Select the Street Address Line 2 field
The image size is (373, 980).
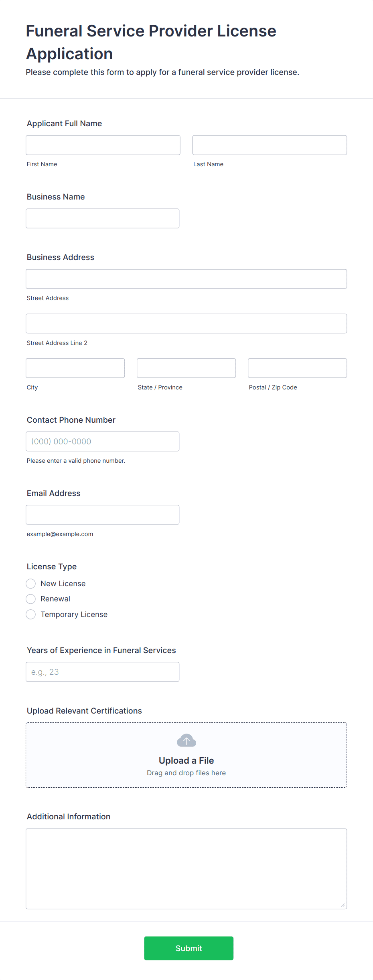pyautogui.click(x=186, y=323)
